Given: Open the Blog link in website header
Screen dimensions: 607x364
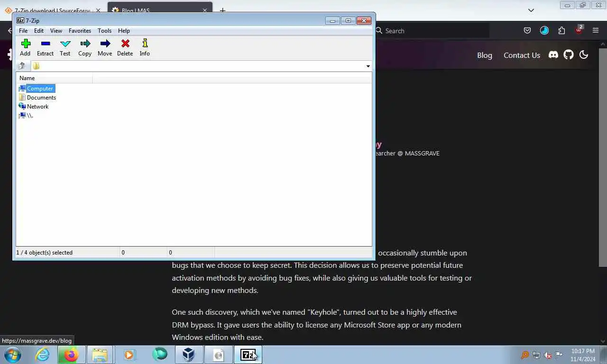Looking at the screenshot, I should (x=485, y=55).
